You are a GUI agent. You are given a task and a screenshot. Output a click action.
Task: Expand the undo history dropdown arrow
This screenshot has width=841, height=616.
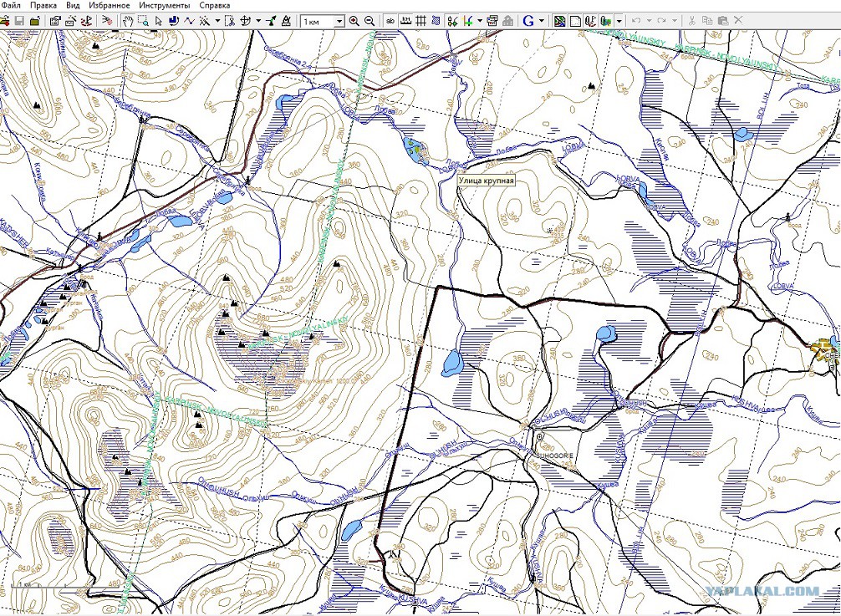coord(649,21)
